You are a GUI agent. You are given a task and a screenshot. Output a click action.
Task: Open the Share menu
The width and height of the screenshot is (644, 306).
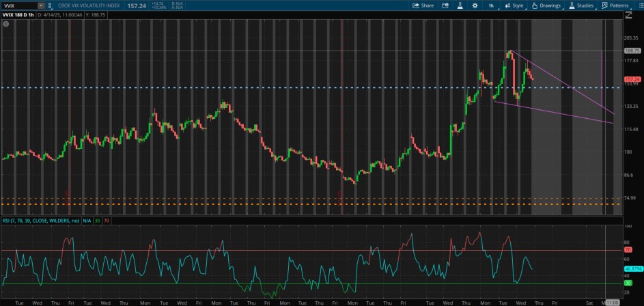coord(423,5)
